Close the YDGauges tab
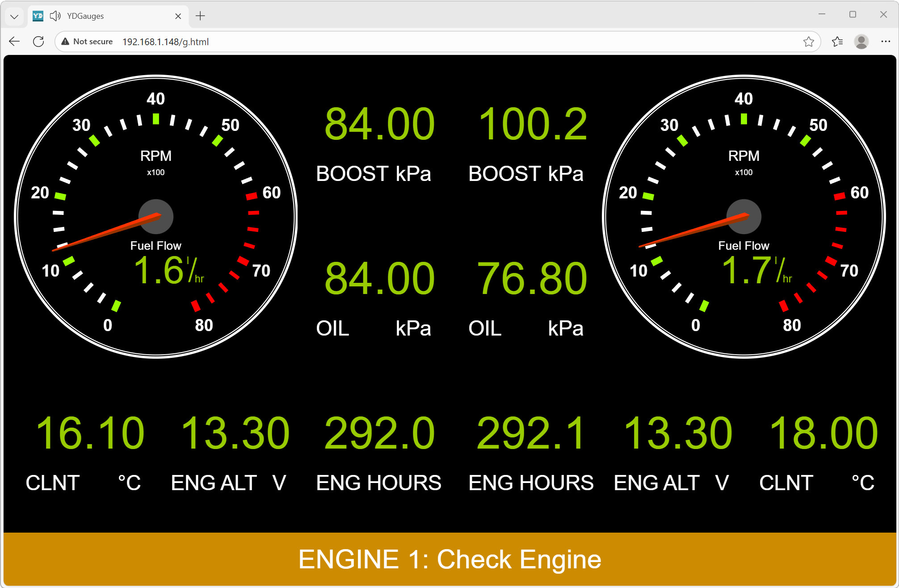This screenshot has height=588, width=899. tap(178, 16)
